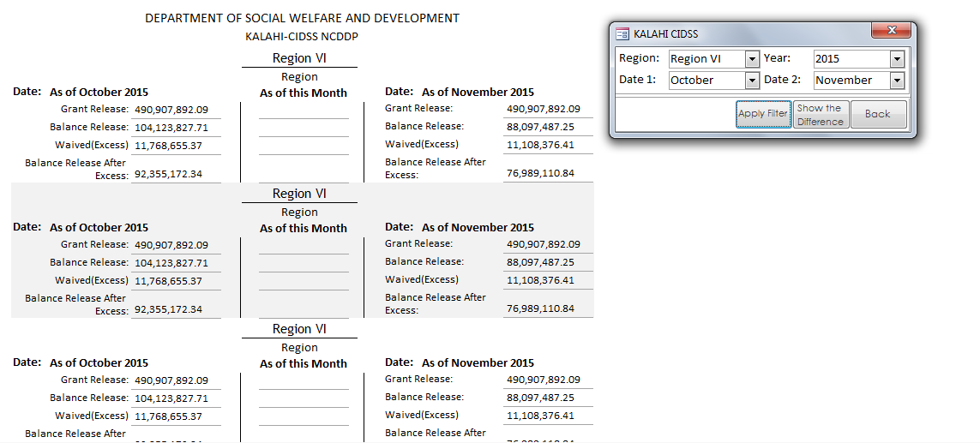Viewport: 980px width, 443px height.
Task: Click "As of November 2015" in top section
Action: [478, 93]
